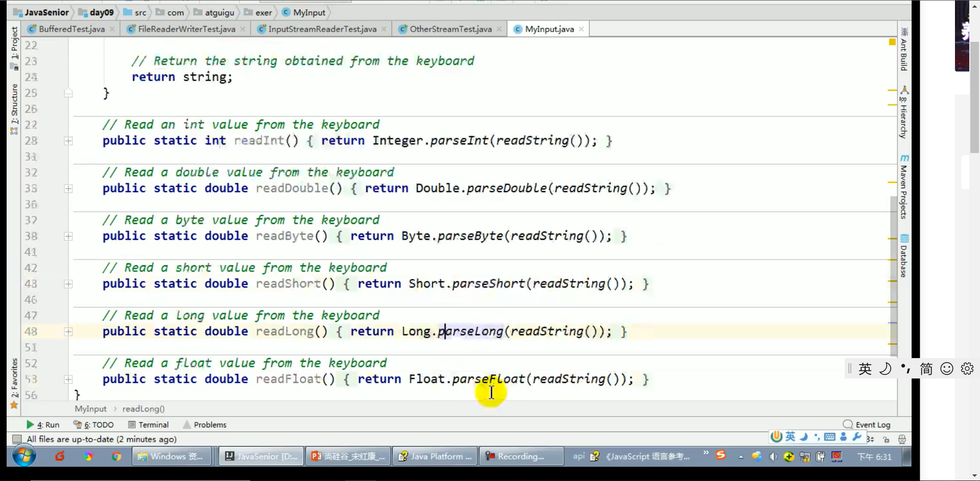Viewport: 980px width, 481px height.
Task: Select the MyInput.java tab
Action: (549, 29)
